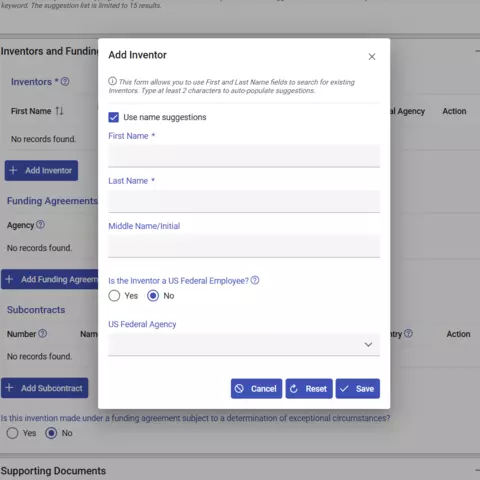Sort by First Name column arrows

(x=59, y=111)
